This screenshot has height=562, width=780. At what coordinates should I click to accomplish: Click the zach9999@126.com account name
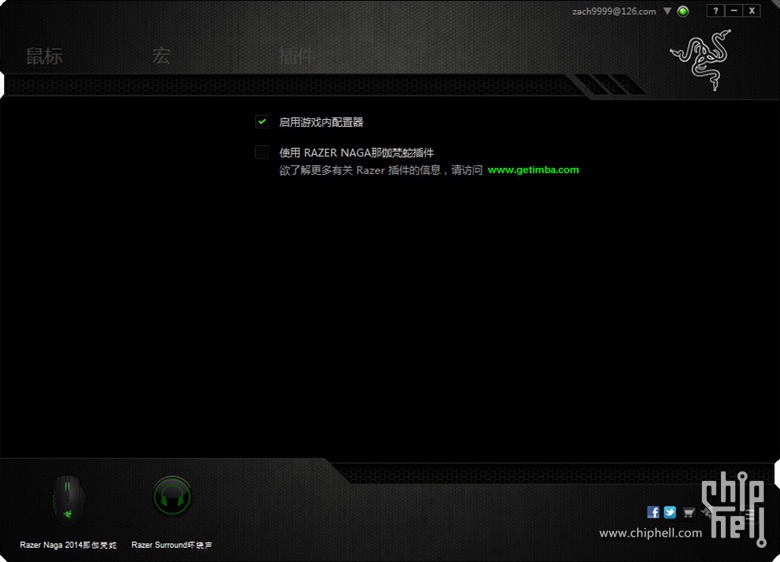click(x=614, y=11)
